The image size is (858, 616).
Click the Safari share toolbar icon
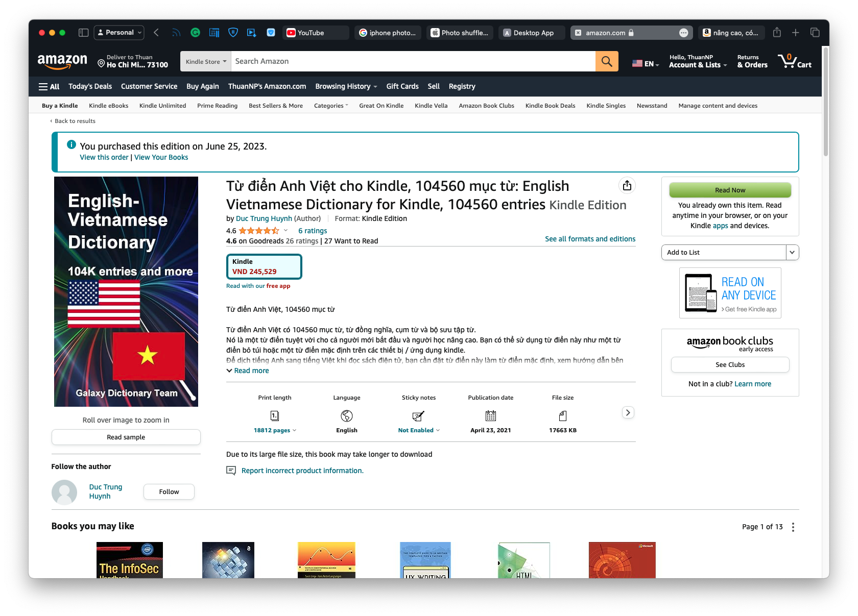[x=777, y=33]
